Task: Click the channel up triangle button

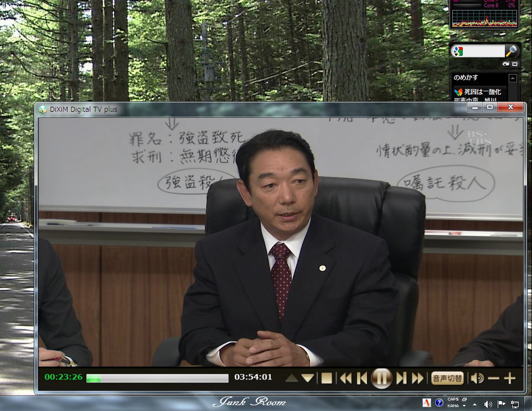Action: 292,378
